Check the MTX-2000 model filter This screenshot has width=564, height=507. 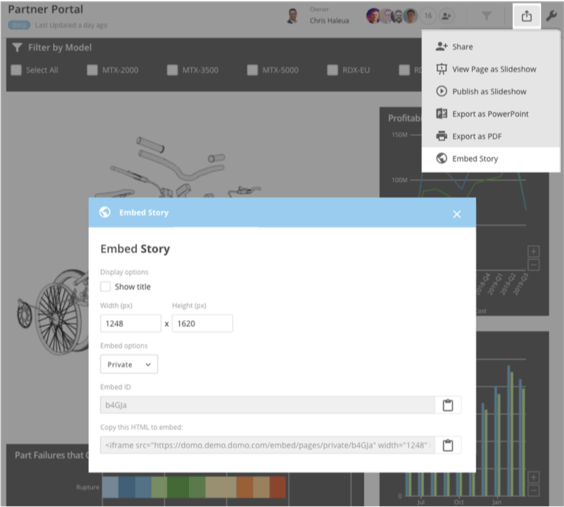[92, 70]
